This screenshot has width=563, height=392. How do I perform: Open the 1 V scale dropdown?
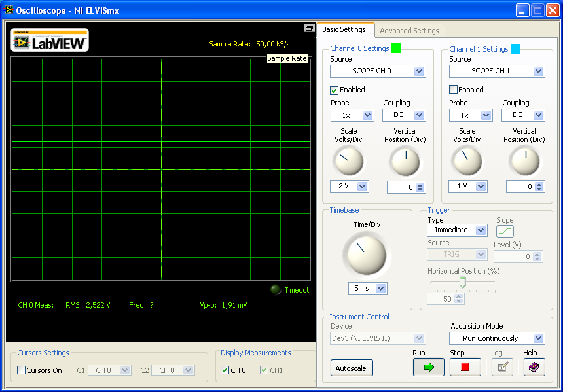click(467, 187)
